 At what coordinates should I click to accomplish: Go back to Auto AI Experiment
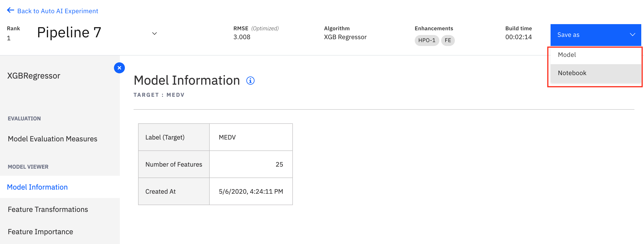[x=57, y=11]
